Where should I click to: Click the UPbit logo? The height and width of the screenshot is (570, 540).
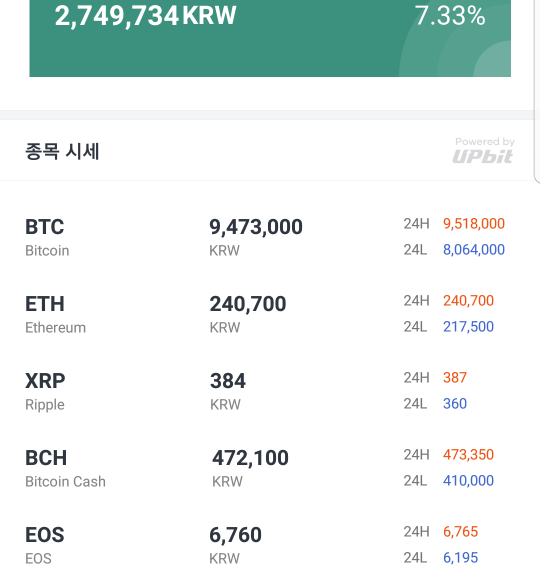coord(483,156)
